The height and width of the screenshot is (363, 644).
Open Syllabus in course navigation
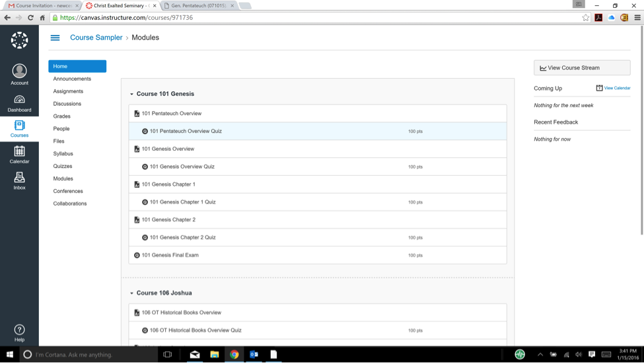pos(63,154)
